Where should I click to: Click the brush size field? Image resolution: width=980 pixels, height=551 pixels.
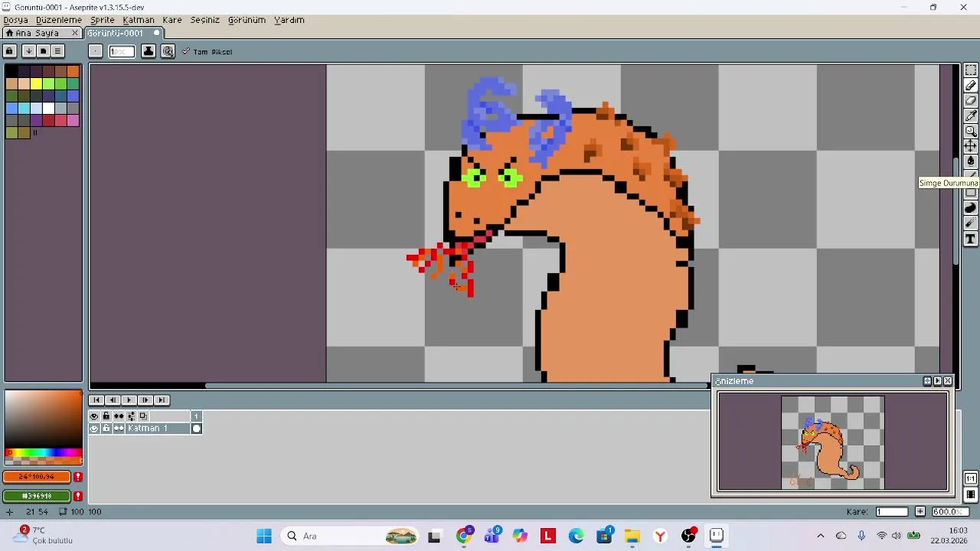(x=122, y=51)
